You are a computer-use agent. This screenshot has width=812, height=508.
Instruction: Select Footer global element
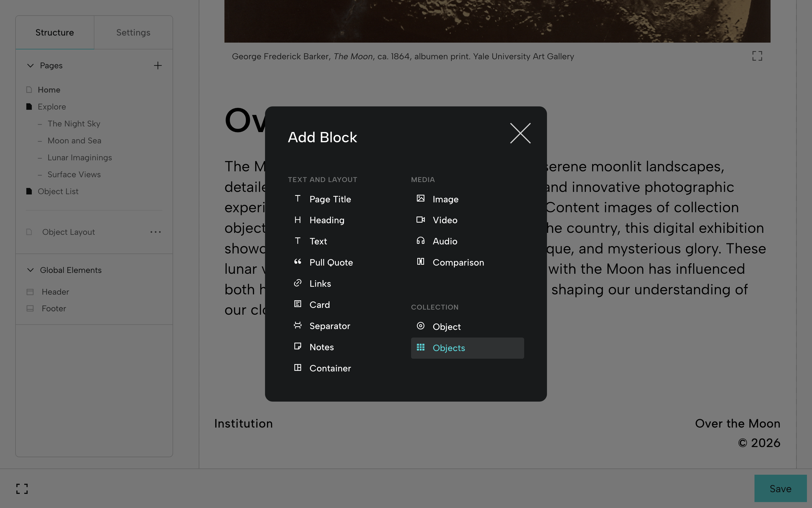54,308
